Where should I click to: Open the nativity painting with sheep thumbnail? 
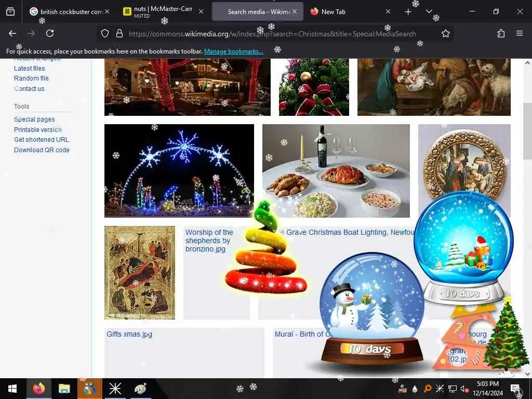click(434, 87)
